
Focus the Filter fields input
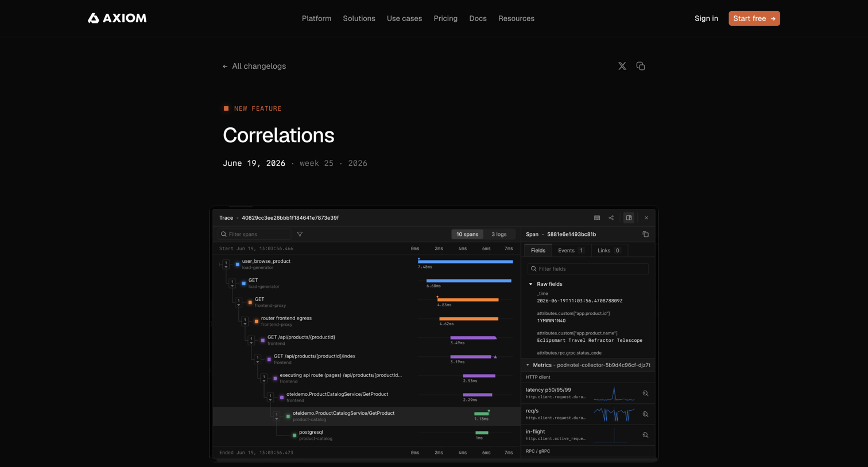click(x=588, y=268)
